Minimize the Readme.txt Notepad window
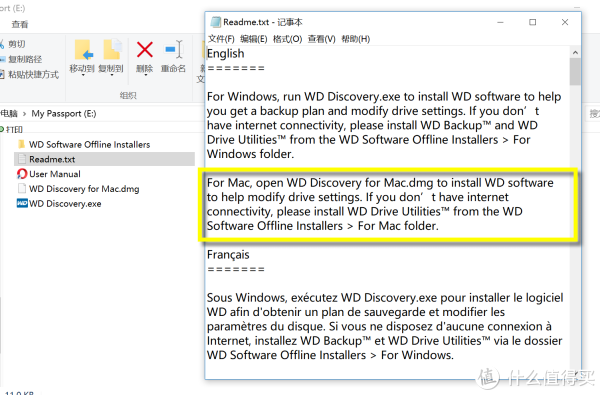Image resolution: width=600 pixels, height=395 pixels. (500, 22)
